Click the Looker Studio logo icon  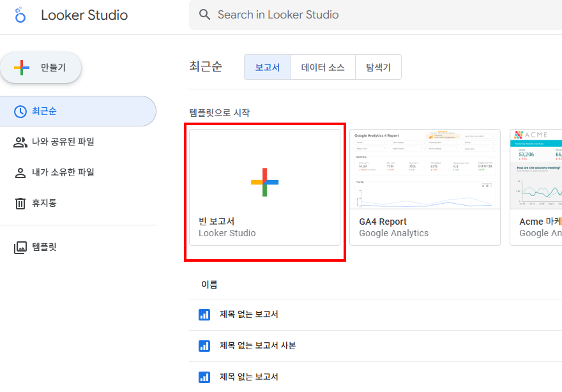pos(20,15)
